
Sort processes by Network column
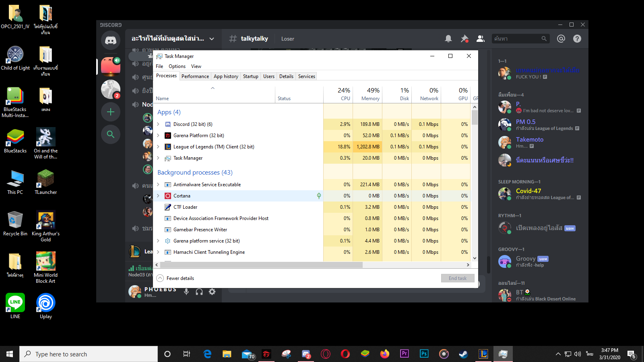426,94
